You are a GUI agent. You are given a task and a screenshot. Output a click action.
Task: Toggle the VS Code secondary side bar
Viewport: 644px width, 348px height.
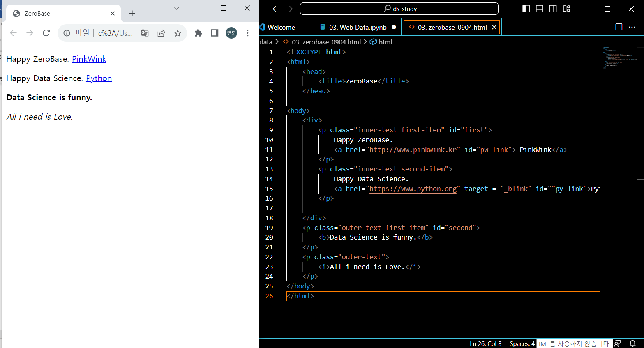click(x=553, y=9)
